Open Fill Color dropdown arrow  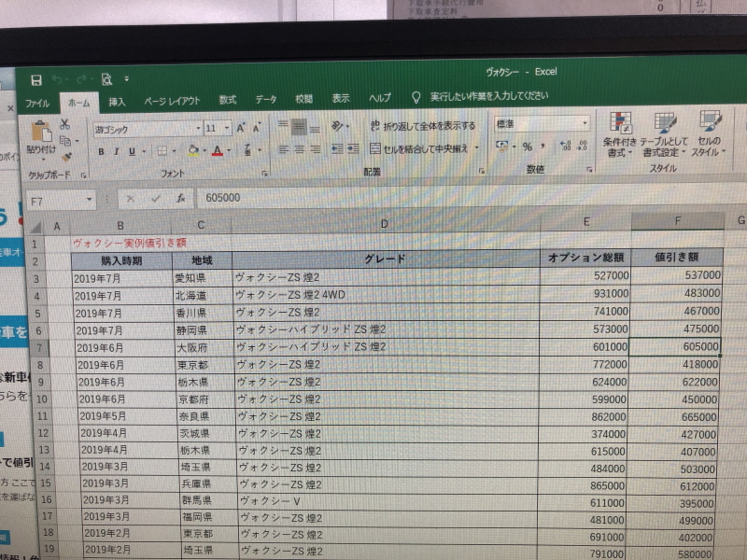click(204, 151)
